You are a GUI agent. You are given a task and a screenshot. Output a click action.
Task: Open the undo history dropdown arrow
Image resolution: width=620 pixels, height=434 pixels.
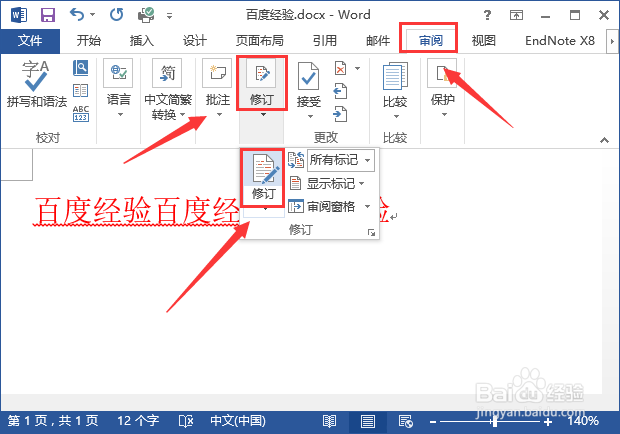click(x=93, y=15)
